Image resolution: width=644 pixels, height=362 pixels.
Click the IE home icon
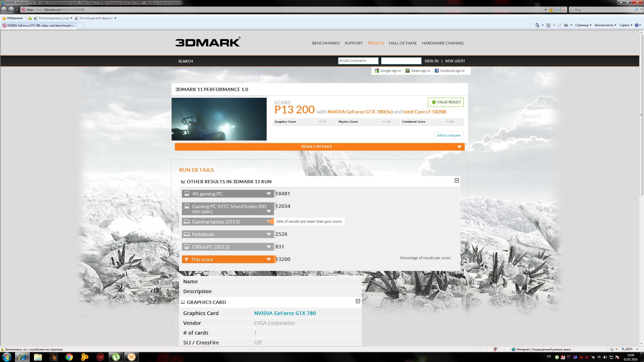pos(537,25)
